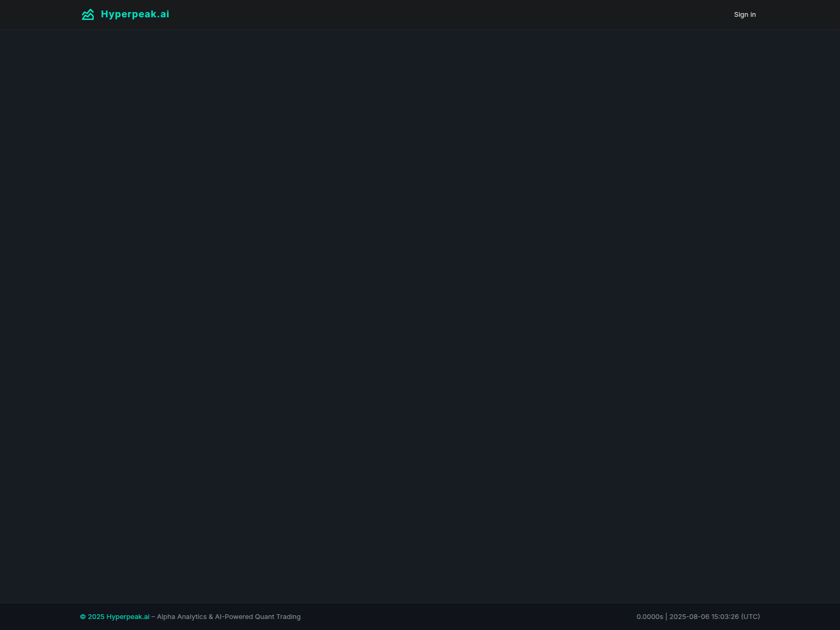The height and width of the screenshot is (630, 840).
Task: Click the 2025-08-06 15:03:26 (UTC) timestamp
Action: click(x=715, y=617)
